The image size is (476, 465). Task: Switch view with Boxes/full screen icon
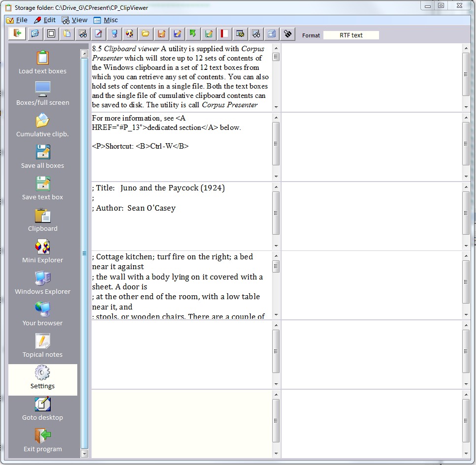coord(43,90)
